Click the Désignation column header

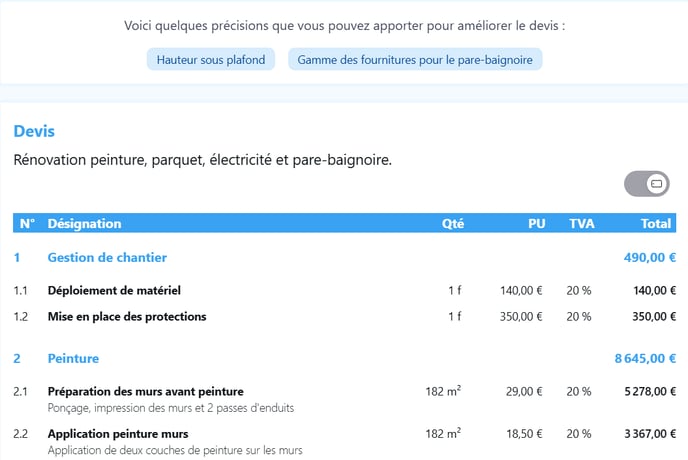[84, 224]
